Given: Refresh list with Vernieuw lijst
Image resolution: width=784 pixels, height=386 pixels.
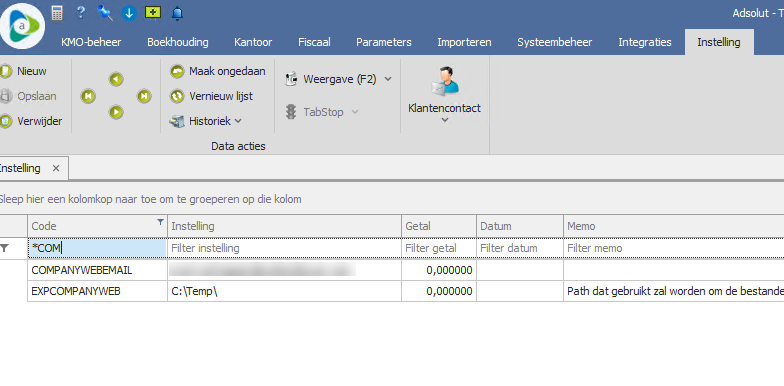Looking at the screenshot, I should [212, 96].
